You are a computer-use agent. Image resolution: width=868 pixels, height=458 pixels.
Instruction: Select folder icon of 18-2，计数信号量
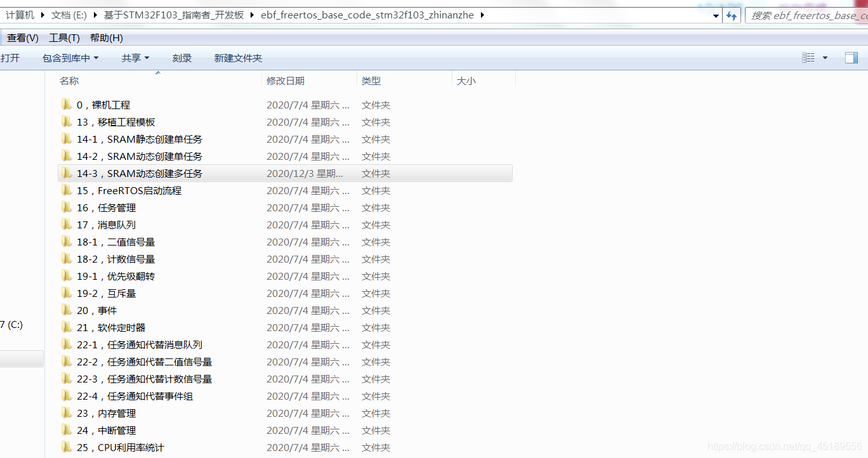point(67,259)
